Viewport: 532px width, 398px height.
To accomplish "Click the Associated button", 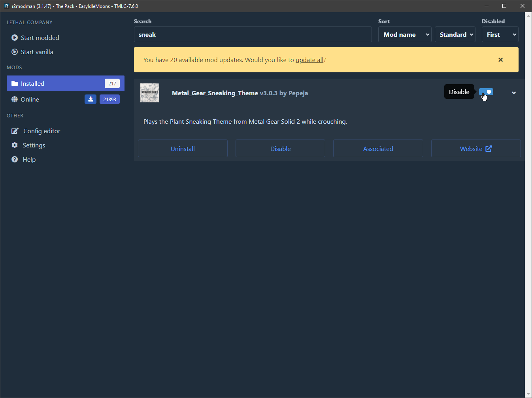I will pos(378,149).
